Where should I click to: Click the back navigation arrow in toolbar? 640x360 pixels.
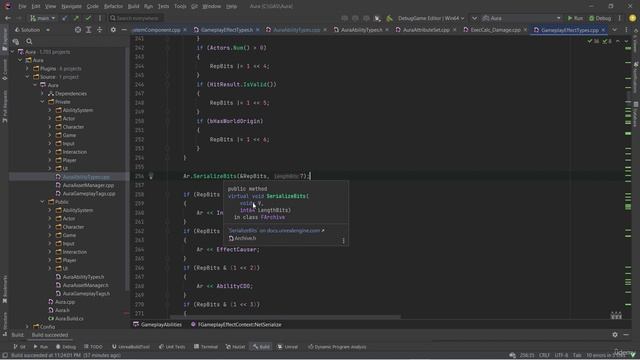click(x=7, y=18)
